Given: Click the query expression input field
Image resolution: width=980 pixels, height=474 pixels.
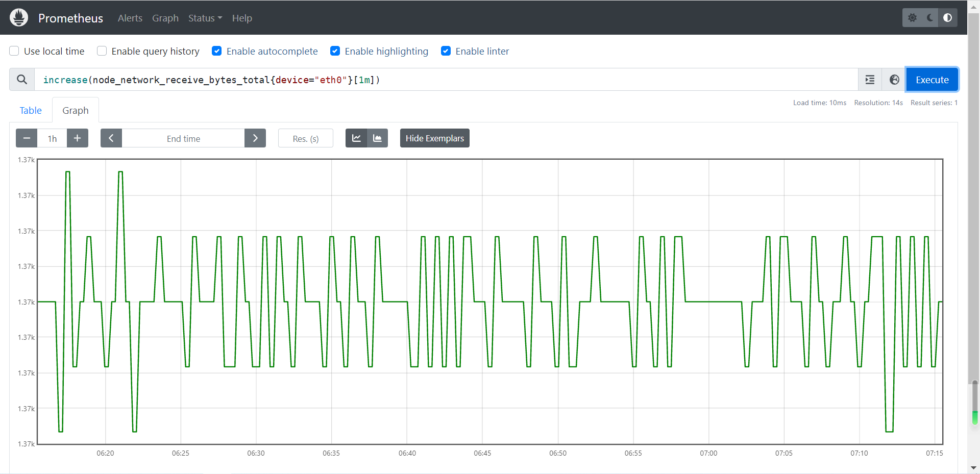Looking at the screenshot, I should click(x=446, y=80).
